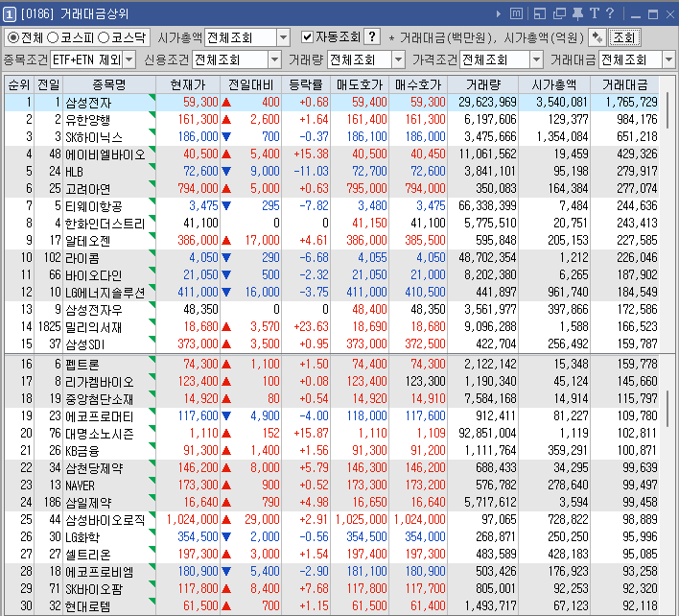Click 삼성전자 거래대금 value 1,765,729
This screenshot has height=616, width=679.
pos(631,103)
